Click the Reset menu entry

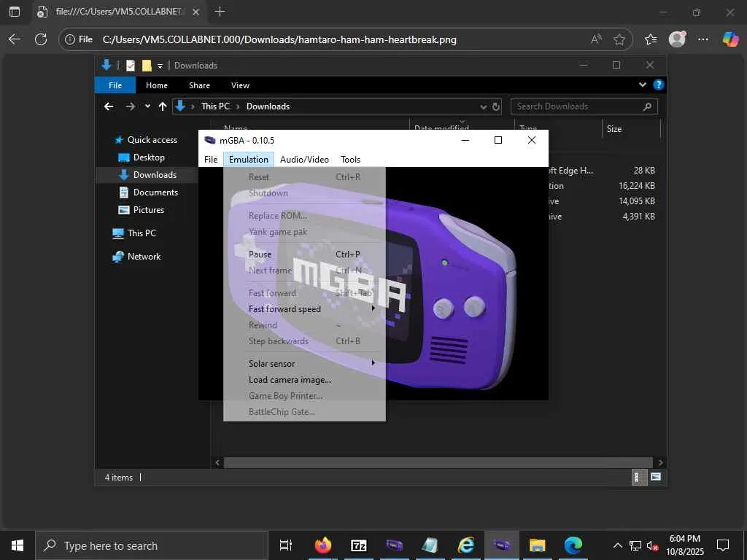pyautogui.click(x=304, y=177)
